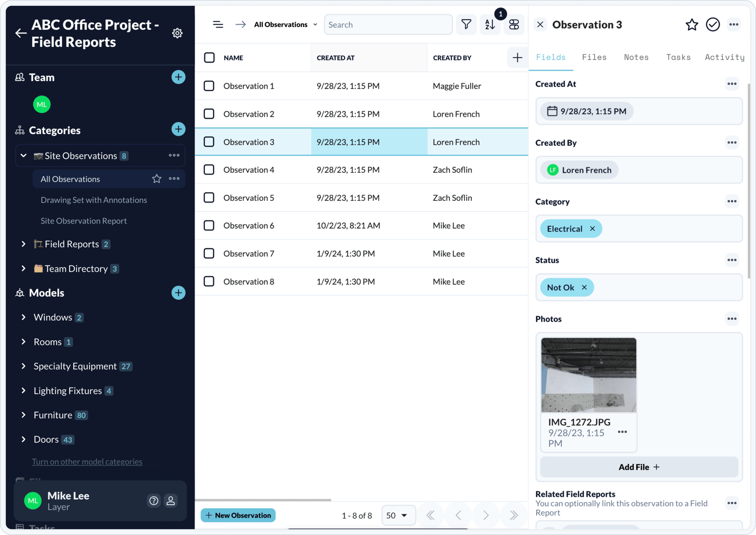The image size is (756, 535).
Task: Go back using the arrow beside project title
Action: [x=21, y=33]
